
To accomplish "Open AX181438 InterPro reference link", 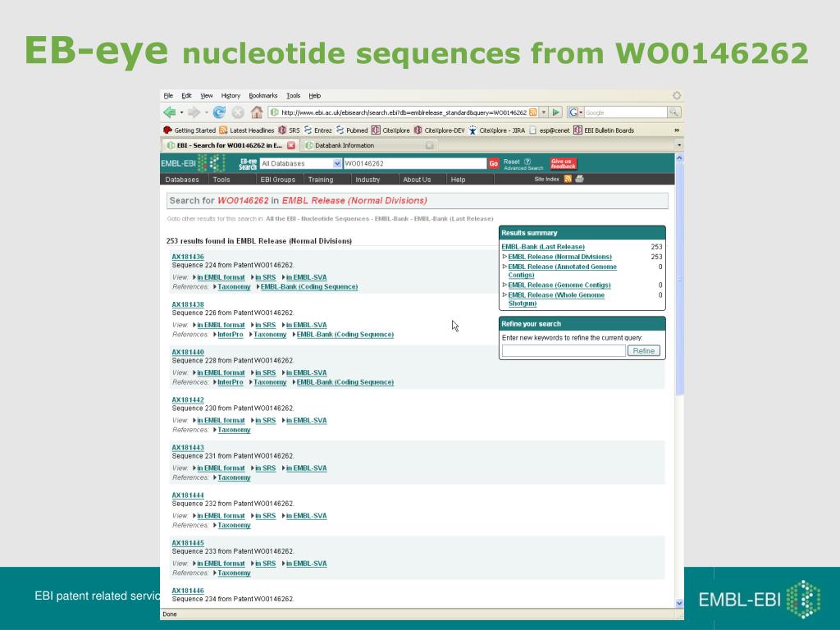I will 231,335.
